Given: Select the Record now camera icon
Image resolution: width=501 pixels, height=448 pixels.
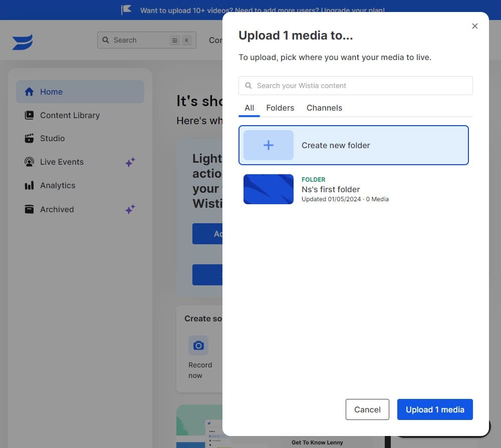Looking at the screenshot, I should (198, 345).
